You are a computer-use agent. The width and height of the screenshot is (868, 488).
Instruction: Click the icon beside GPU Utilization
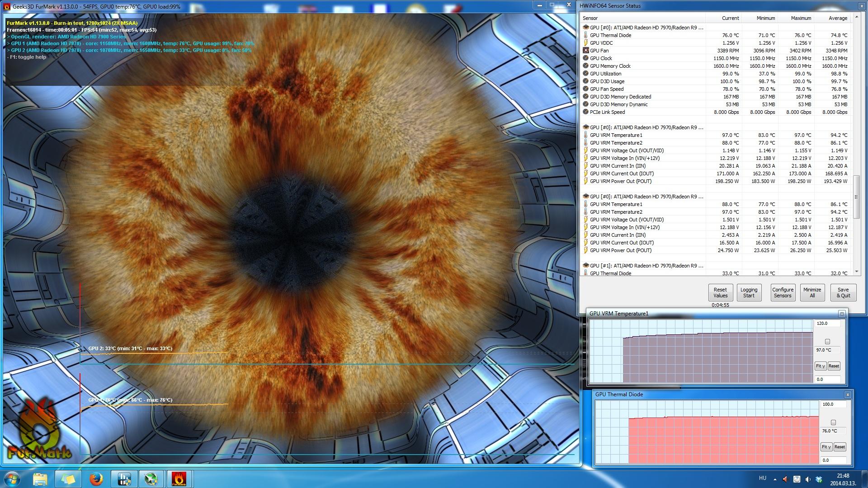[586, 74]
